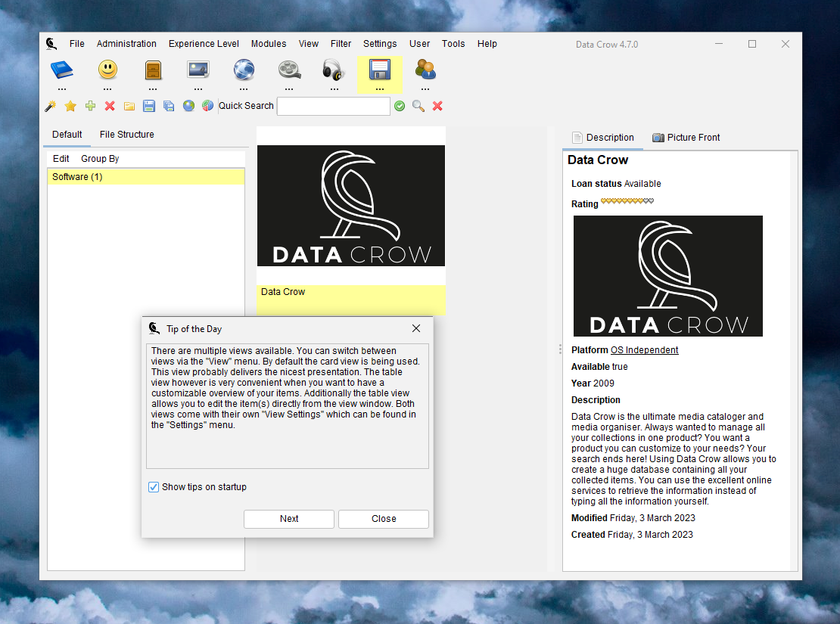
Task: Minimize the Data Crow window
Action: click(719, 44)
